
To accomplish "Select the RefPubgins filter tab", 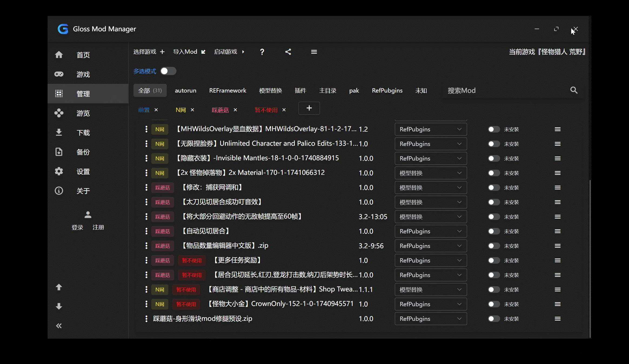I will [x=387, y=90].
